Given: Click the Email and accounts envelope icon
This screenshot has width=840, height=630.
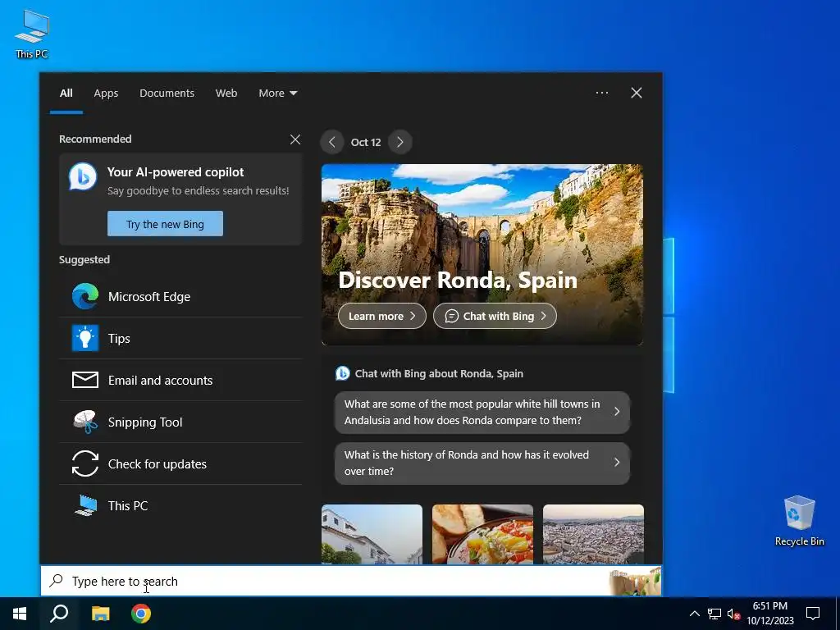Looking at the screenshot, I should 85,380.
